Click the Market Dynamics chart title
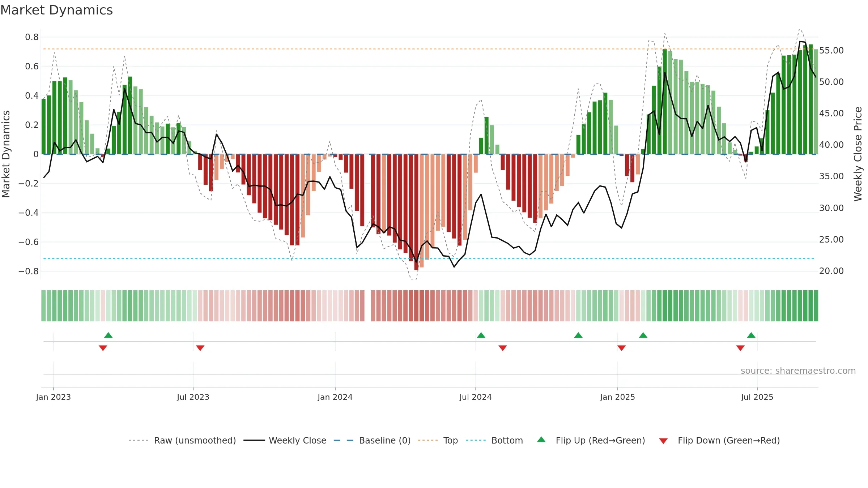Viewport: 868px width, 488px height. (56, 10)
